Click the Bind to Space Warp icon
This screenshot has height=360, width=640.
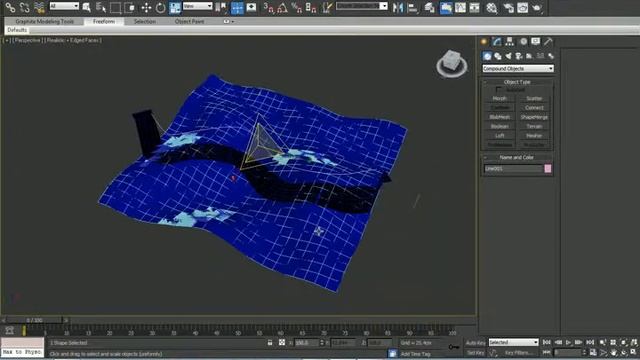[39, 7]
